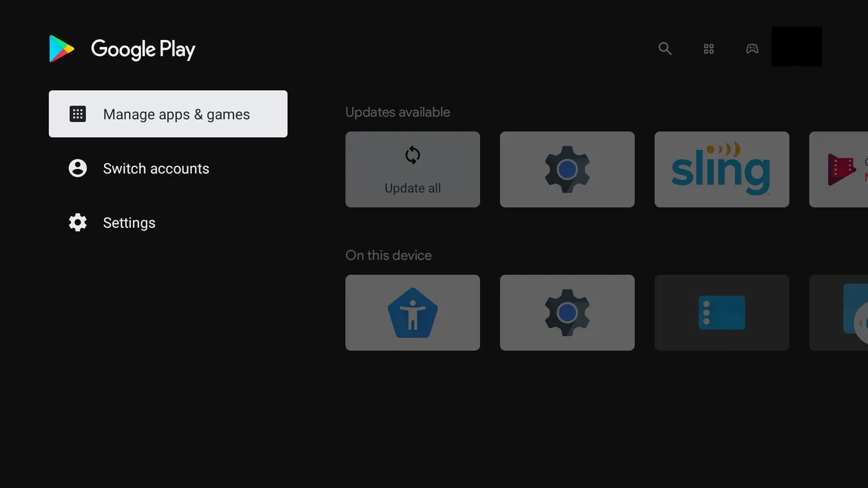Click the Google Play logo
This screenshot has width=868, height=488.
coord(122,49)
